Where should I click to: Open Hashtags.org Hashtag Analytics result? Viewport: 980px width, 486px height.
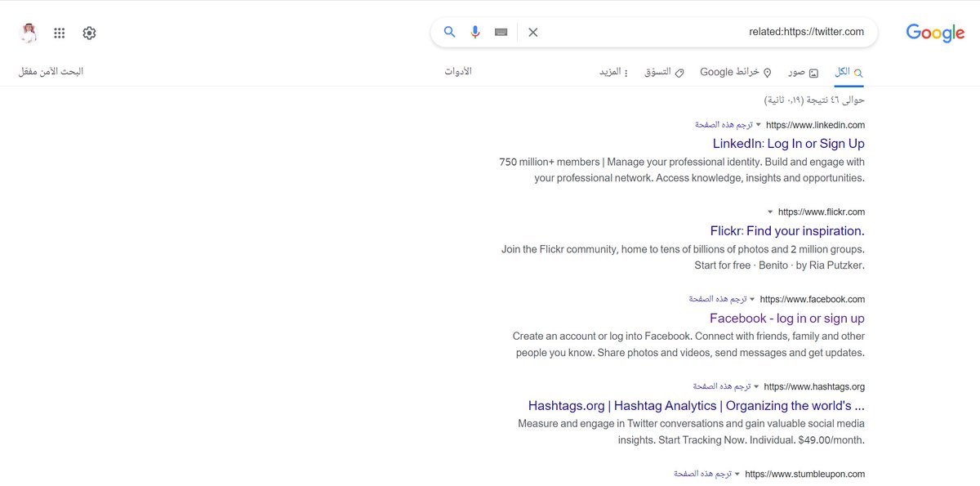pos(697,406)
